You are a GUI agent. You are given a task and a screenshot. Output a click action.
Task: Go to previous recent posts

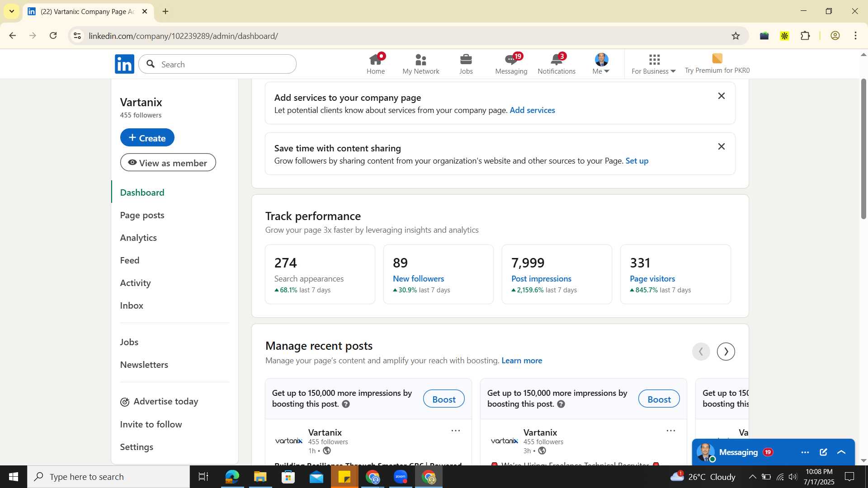click(701, 352)
